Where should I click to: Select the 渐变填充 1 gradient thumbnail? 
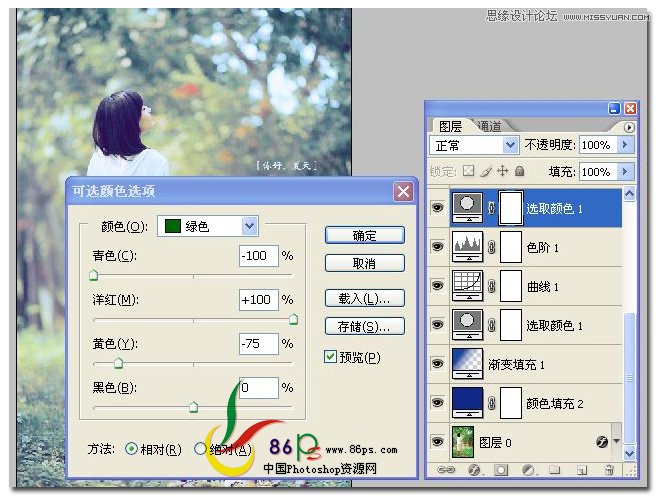(x=467, y=364)
